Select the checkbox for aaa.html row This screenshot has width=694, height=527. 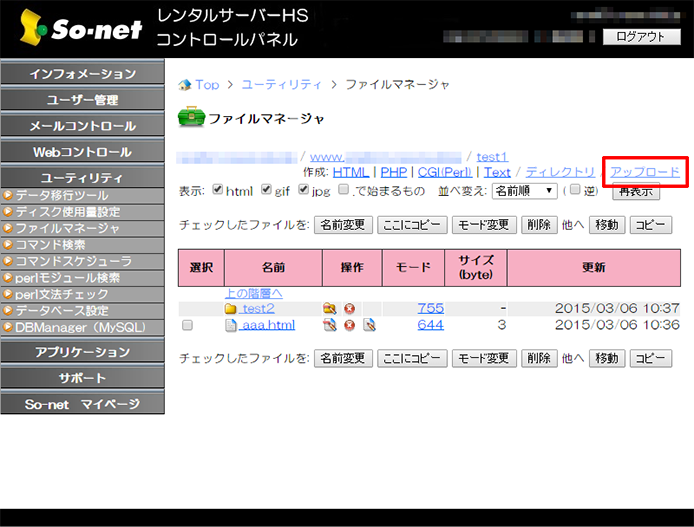point(187,326)
